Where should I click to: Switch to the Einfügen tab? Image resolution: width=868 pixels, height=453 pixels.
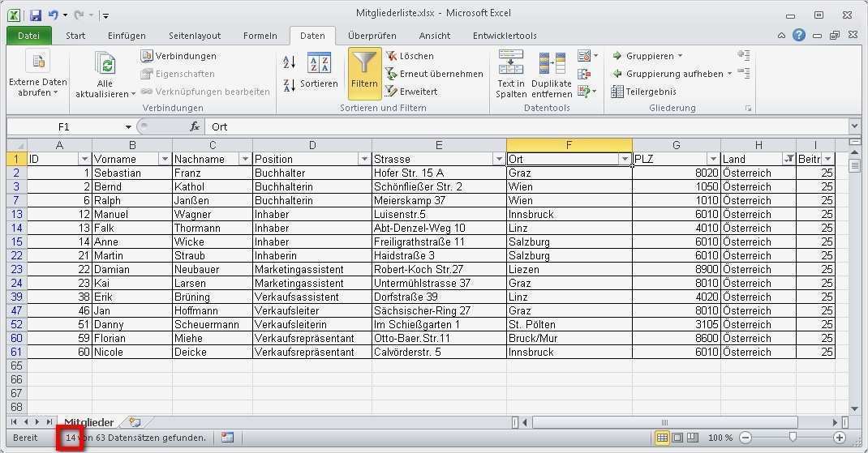click(x=127, y=36)
